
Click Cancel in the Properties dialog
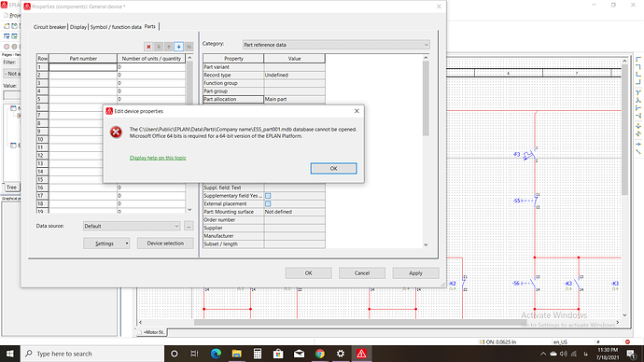pos(362,273)
